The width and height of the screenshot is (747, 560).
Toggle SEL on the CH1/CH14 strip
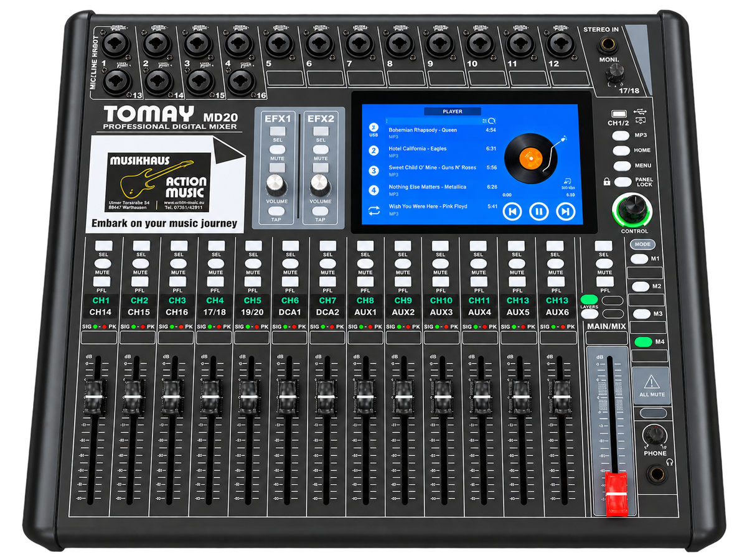click(103, 246)
